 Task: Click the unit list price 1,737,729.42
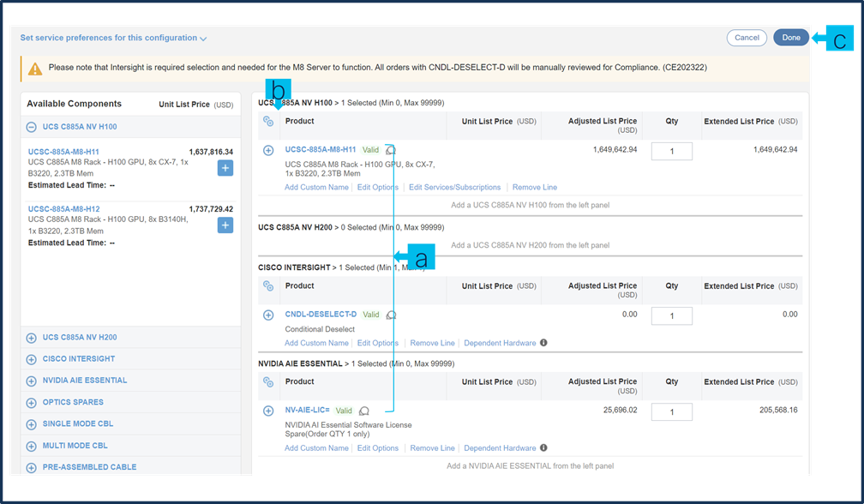point(211,209)
